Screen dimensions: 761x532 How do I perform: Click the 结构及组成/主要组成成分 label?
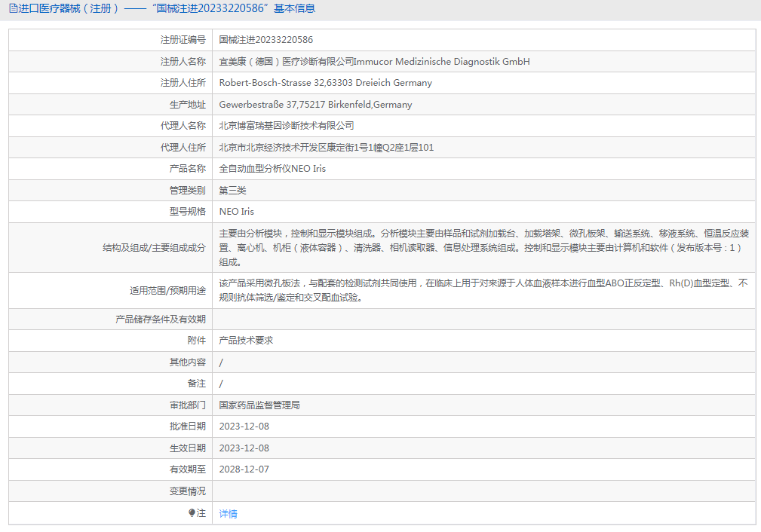(x=154, y=248)
